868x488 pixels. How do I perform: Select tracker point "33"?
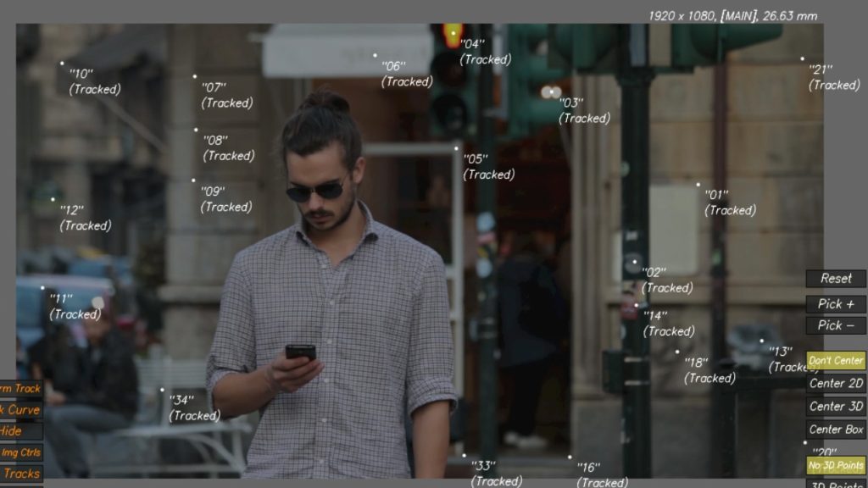[x=464, y=455]
